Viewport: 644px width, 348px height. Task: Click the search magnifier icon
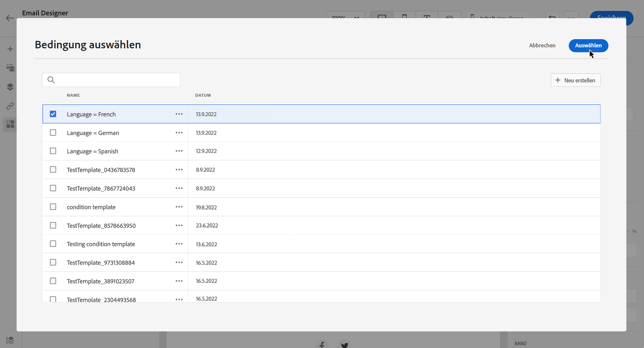pyautogui.click(x=51, y=80)
